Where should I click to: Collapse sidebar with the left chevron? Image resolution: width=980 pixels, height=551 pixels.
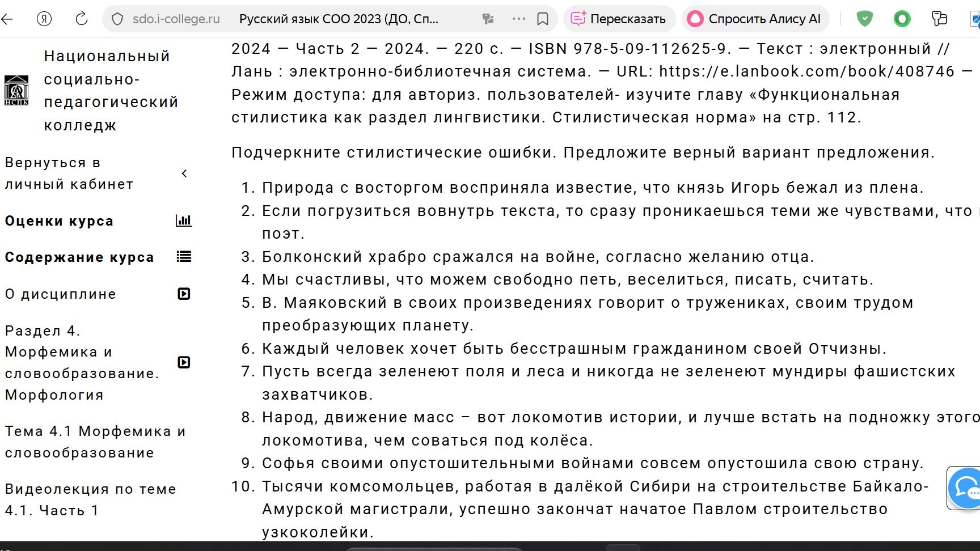[x=184, y=173]
